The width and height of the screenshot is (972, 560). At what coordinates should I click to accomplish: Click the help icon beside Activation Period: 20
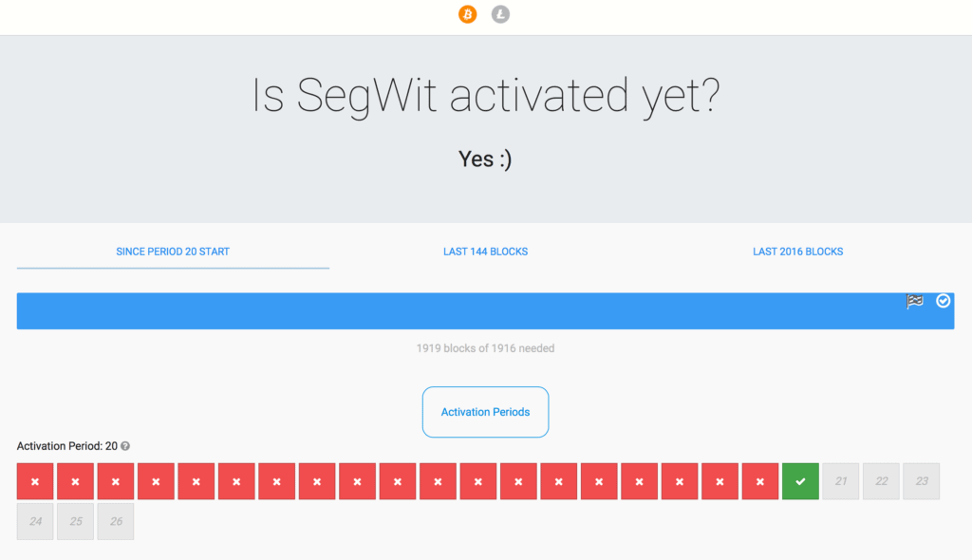pos(125,446)
